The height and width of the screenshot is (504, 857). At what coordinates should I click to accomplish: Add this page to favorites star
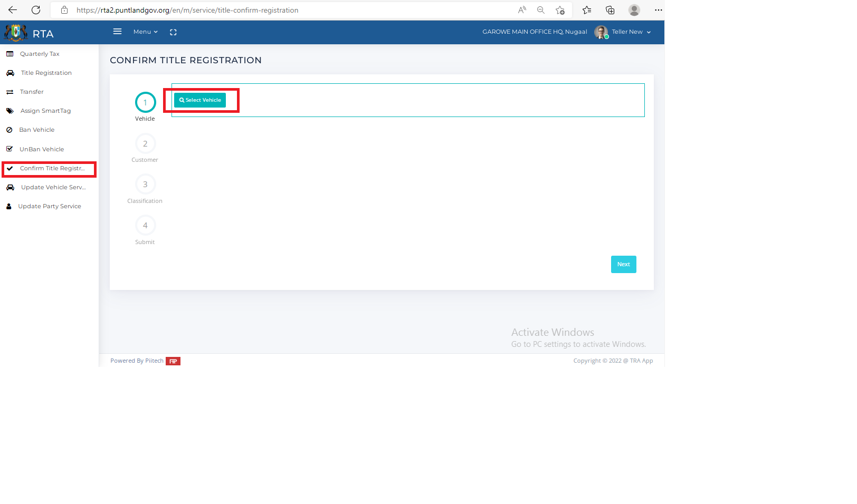click(x=560, y=10)
